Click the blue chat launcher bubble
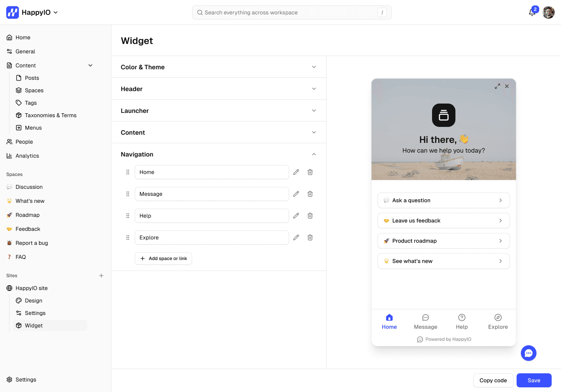 tap(529, 353)
